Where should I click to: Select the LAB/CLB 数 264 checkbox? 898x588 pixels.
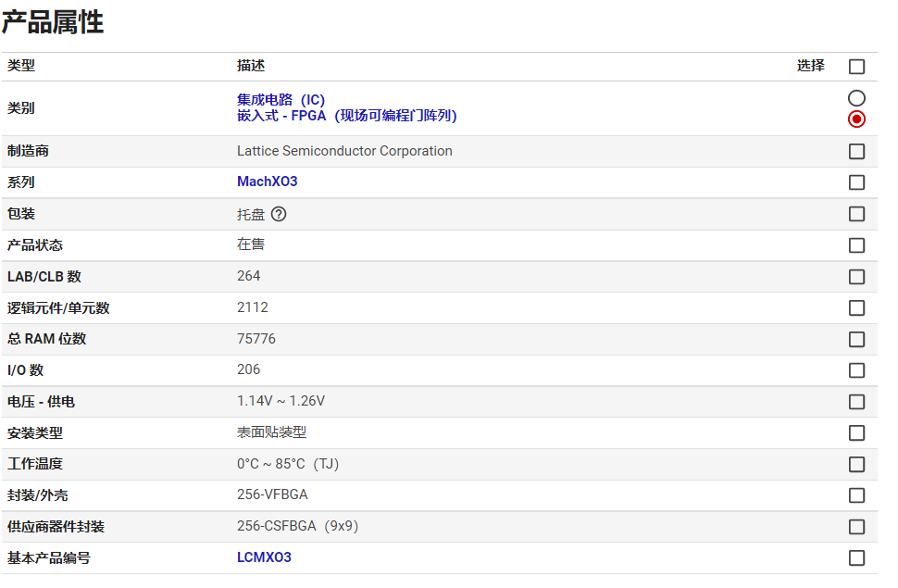pos(856,277)
